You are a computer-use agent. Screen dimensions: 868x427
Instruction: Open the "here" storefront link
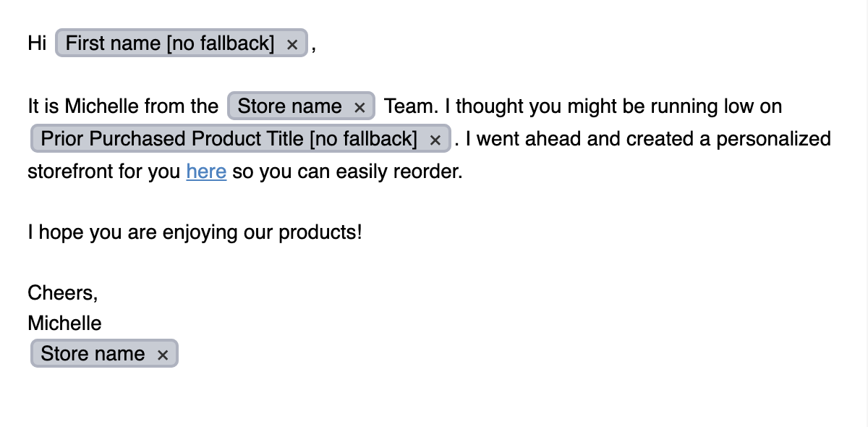pos(206,172)
